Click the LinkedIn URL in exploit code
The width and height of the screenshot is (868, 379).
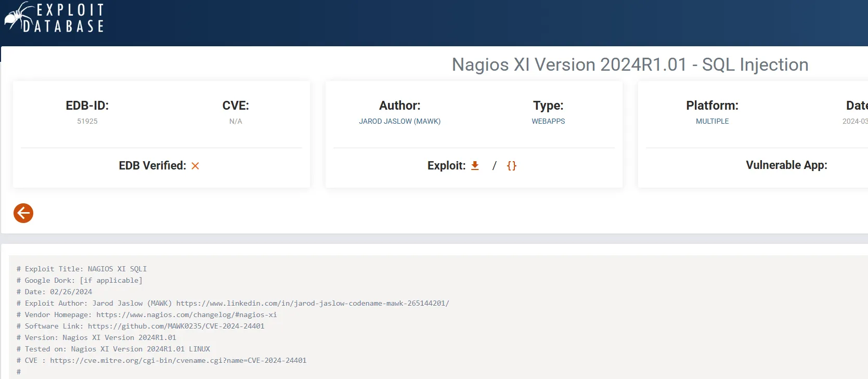[312, 303]
